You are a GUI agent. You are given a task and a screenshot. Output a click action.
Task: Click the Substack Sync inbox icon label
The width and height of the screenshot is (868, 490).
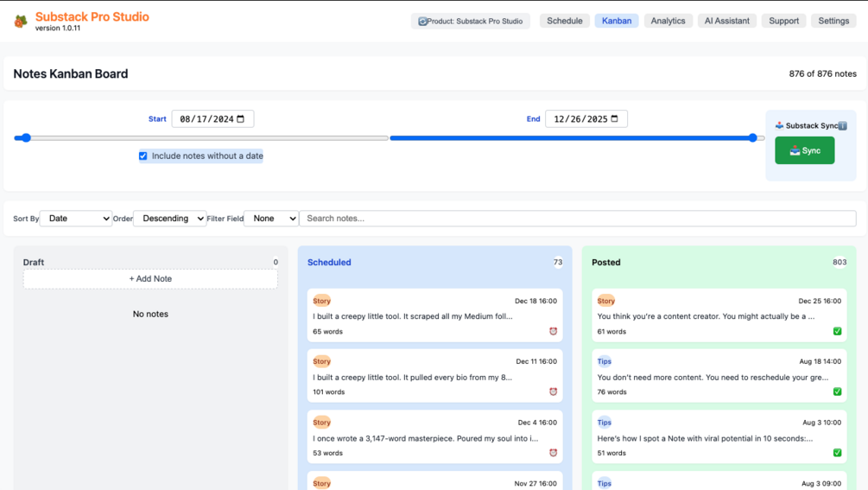tap(779, 125)
